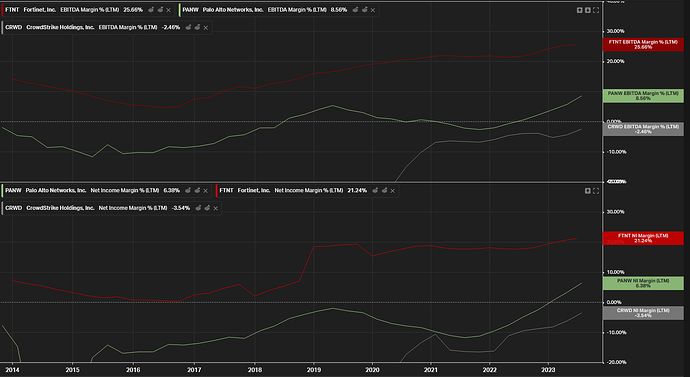Click the green color bar of the PANW Net Income legend
Screen dimensions: 690x377
[3, 190]
